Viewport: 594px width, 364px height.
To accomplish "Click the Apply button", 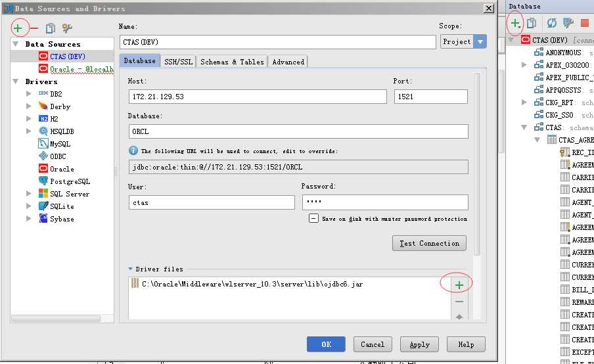I will (419, 344).
